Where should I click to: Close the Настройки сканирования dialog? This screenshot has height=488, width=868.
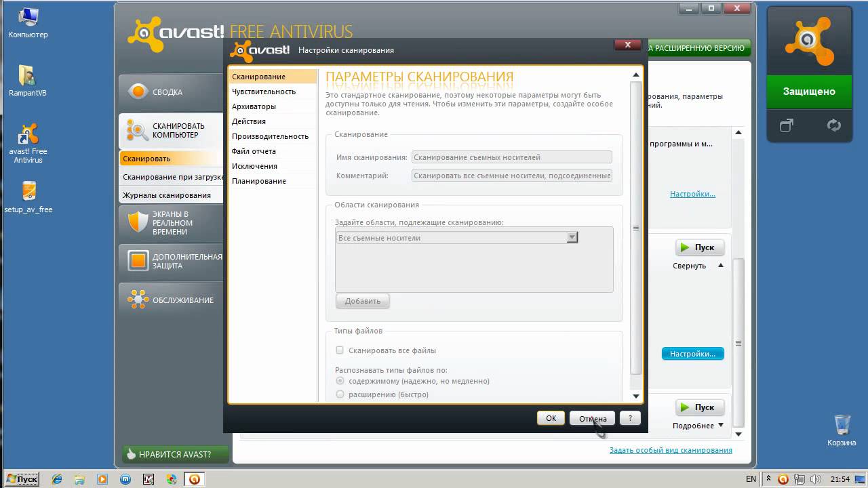pyautogui.click(x=627, y=45)
